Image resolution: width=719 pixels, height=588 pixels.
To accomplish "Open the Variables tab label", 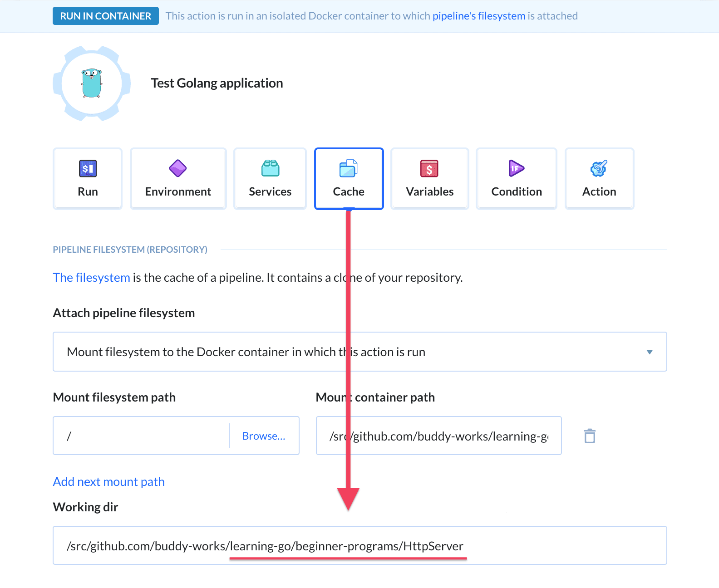I will tap(429, 192).
